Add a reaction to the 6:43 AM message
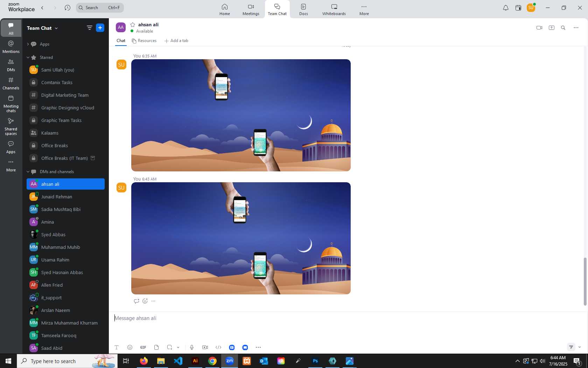 145,301
